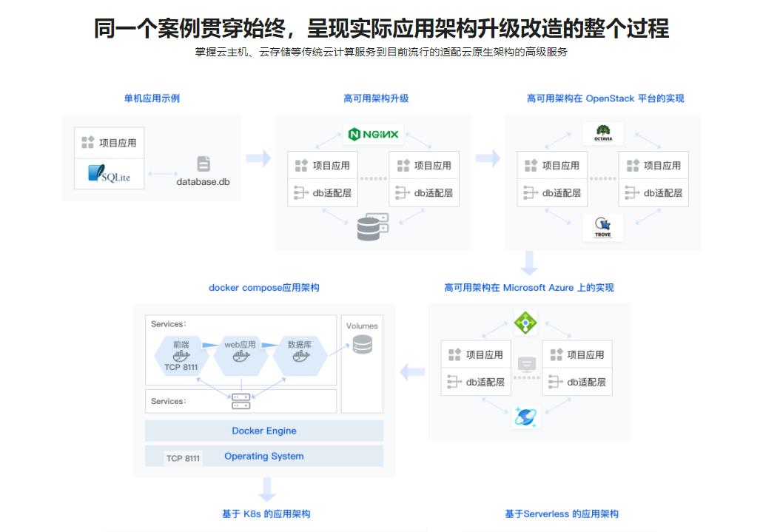Screen dimensions: 763x532
Task: Click the TROVE icon below the OpenStack diagram
Action: pos(603,226)
